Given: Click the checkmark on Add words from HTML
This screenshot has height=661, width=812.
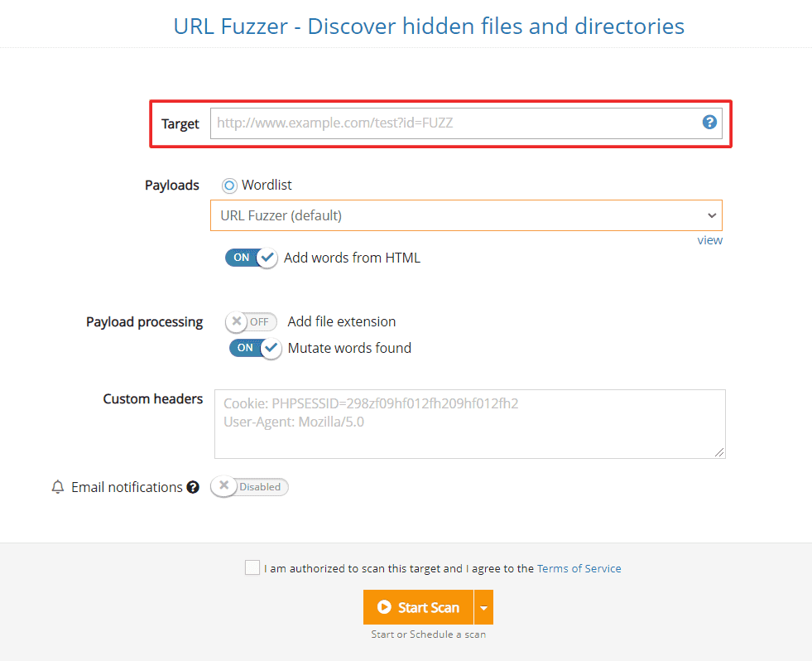Looking at the screenshot, I should pyautogui.click(x=267, y=258).
